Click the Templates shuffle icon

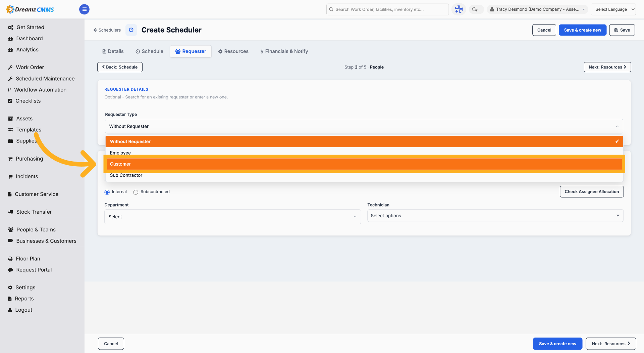[x=10, y=130]
